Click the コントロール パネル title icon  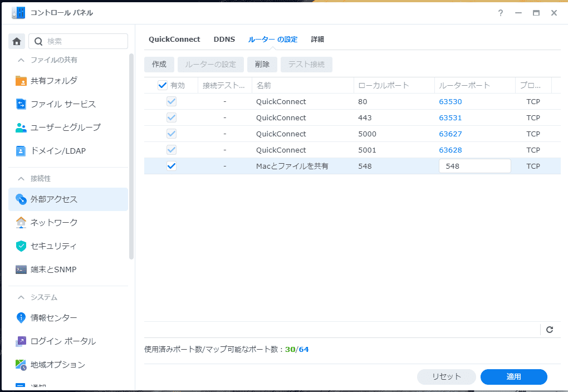18,13
